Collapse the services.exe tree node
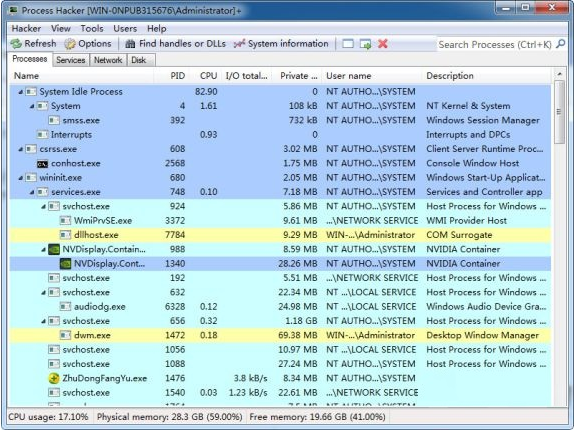The height and width of the screenshot is (431, 574). 32,192
